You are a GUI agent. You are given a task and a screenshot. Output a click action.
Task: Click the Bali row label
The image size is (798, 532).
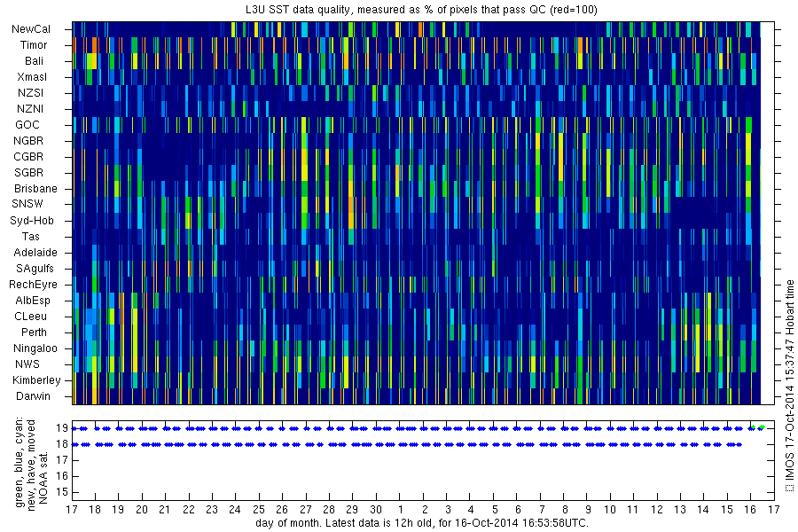click(x=34, y=60)
